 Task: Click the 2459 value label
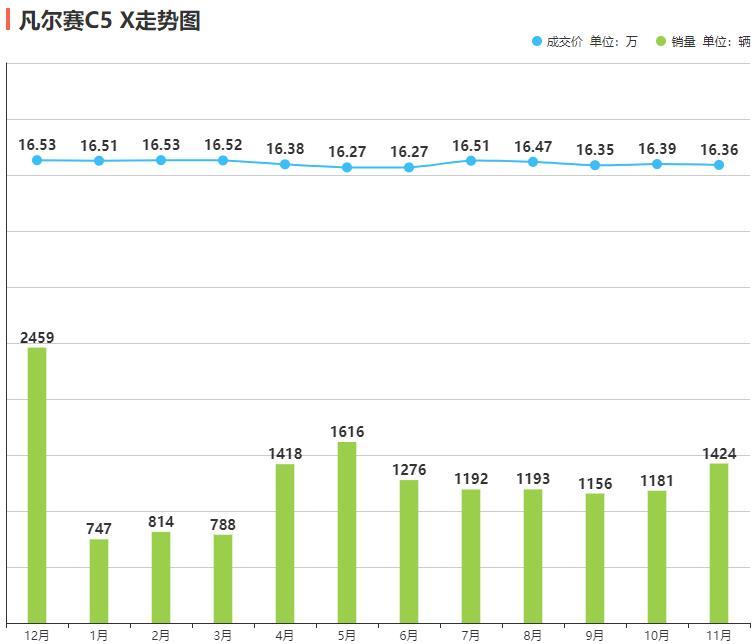click(37, 337)
